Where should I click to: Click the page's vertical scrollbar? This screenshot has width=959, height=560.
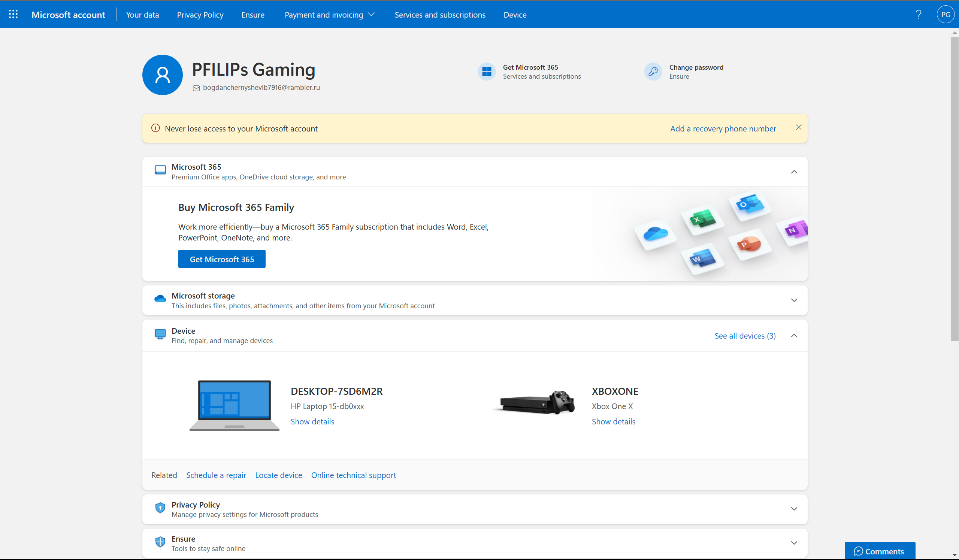[955, 188]
